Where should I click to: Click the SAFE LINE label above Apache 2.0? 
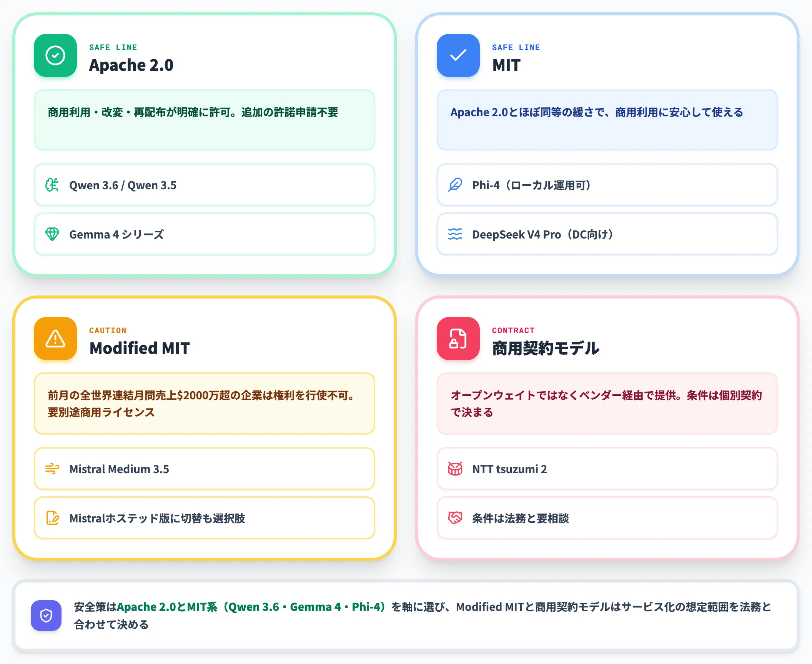point(113,47)
